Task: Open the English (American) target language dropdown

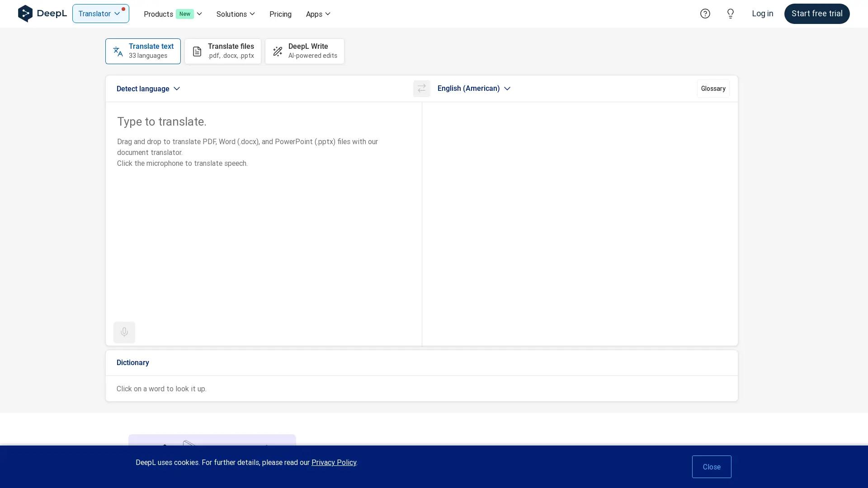Action: 473,89
